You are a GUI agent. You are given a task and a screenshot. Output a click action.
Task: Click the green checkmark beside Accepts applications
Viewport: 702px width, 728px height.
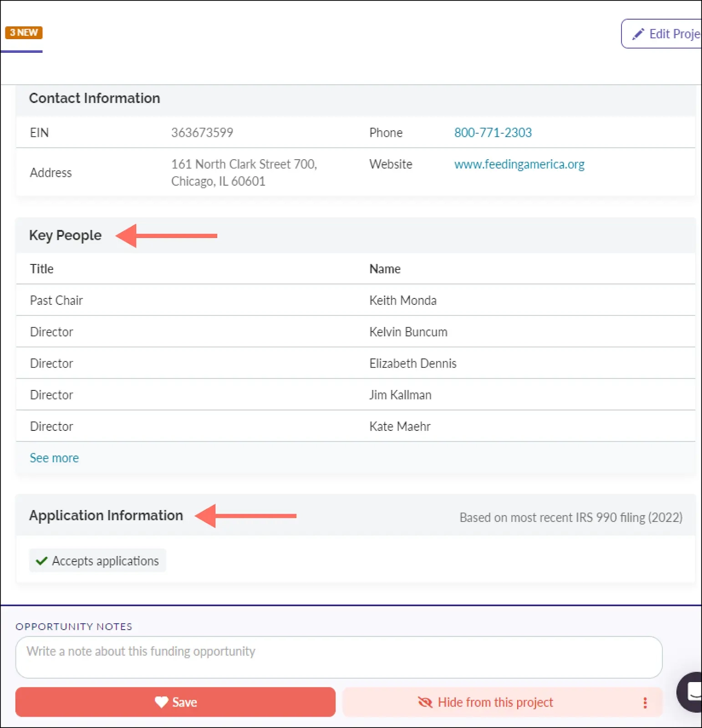tap(41, 561)
